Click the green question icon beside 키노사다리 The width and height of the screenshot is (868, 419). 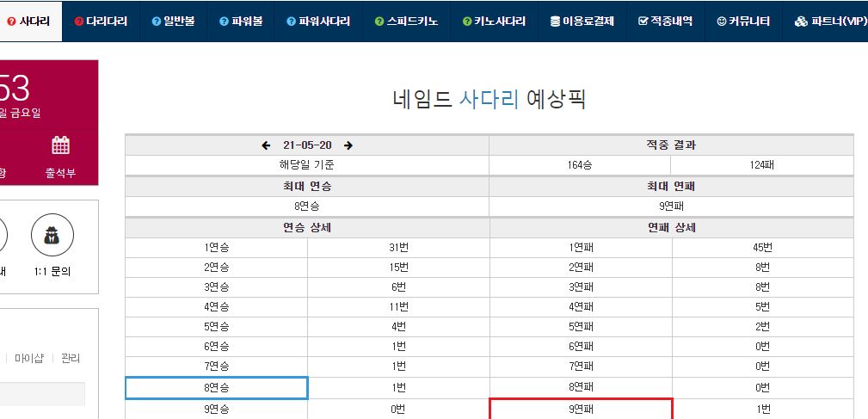coord(466,22)
